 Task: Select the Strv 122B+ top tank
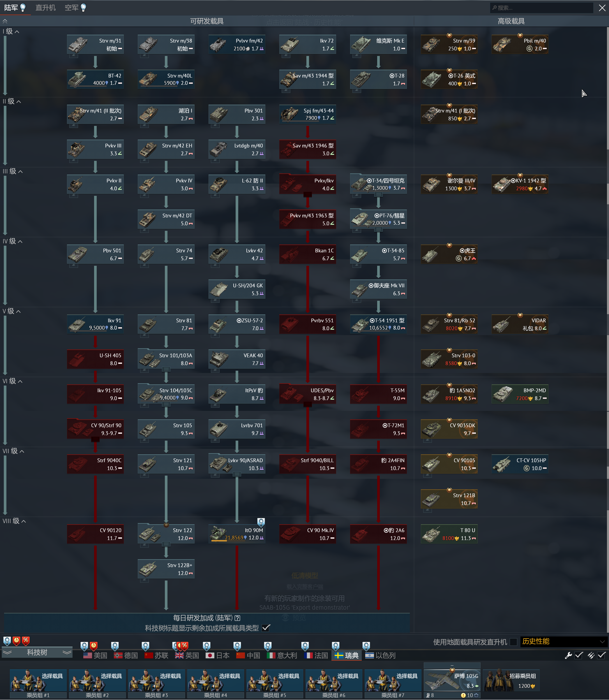click(166, 569)
